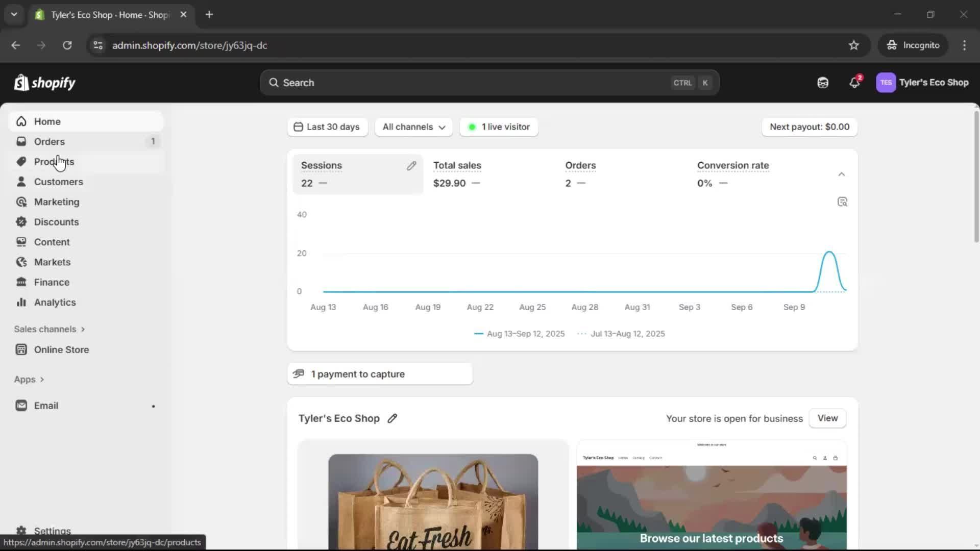Click the Sidekick assistant icon in top bar
The image size is (980, 551).
822,83
